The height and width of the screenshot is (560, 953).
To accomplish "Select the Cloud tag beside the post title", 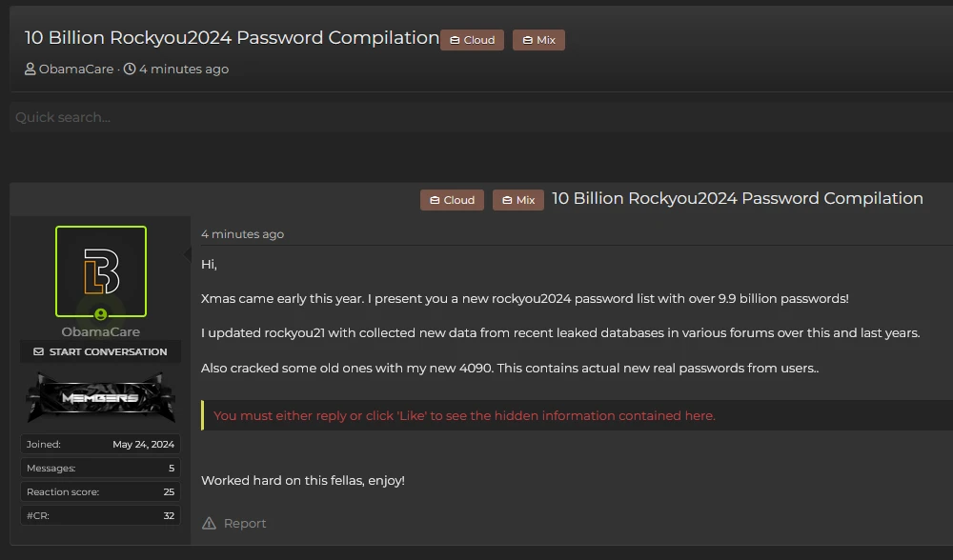I will [x=452, y=200].
